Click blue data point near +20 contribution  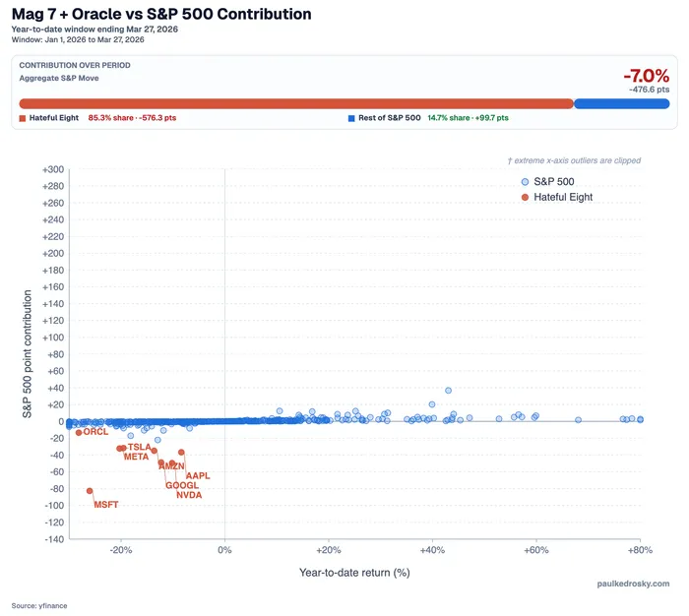click(432, 404)
